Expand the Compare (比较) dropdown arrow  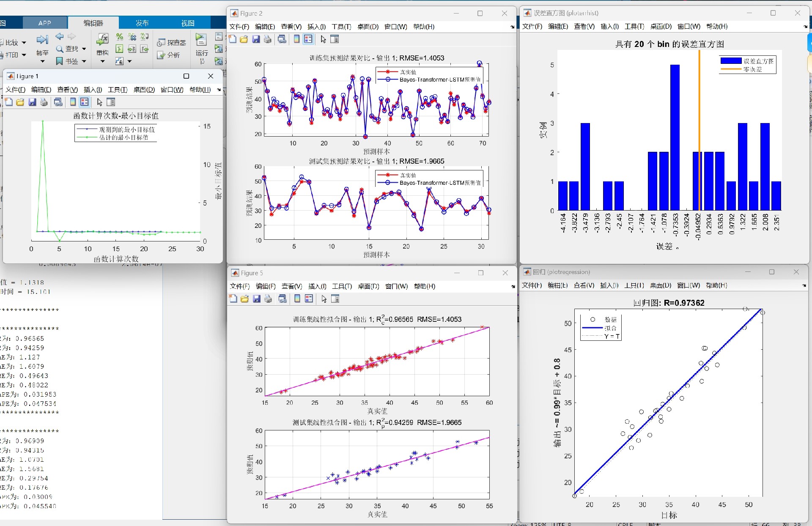tap(24, 43)
